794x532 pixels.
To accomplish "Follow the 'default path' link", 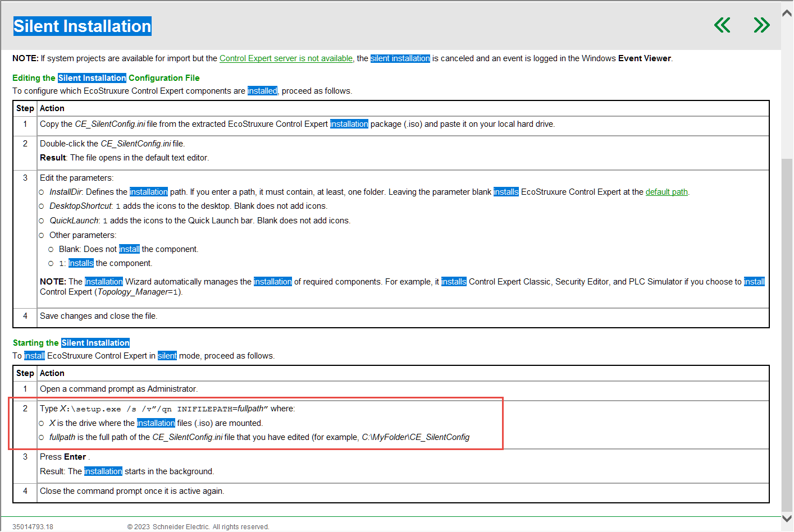I will [667, 192].
